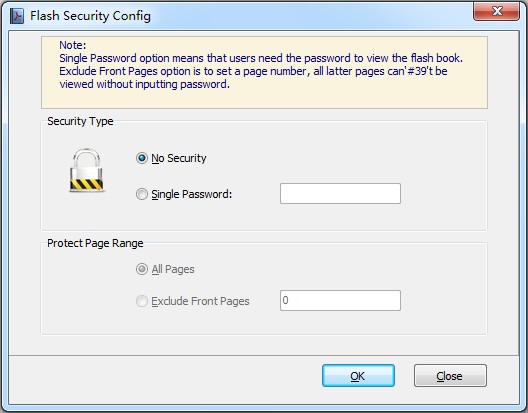Click the Protect Page Range group label
The width and height of the screenshot is (528, 413).
[x=95, y=243]
